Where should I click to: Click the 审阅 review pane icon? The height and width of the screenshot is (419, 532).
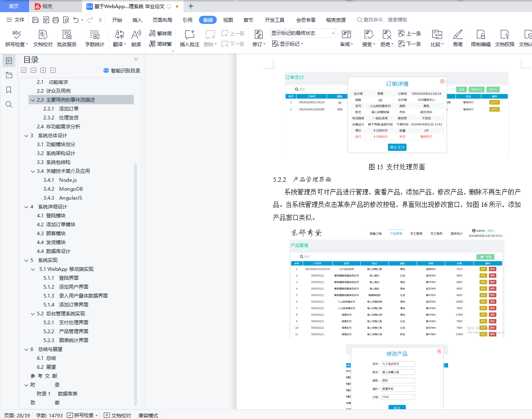click(346, 35)
